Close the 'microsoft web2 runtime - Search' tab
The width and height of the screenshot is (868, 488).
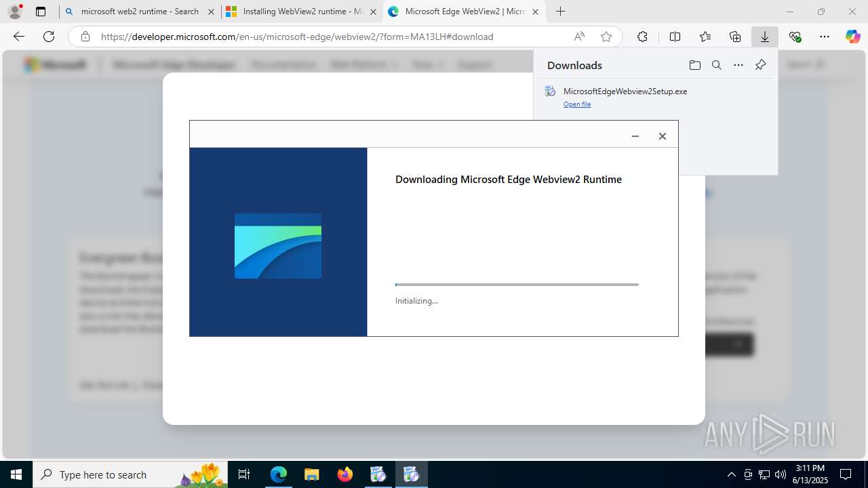(x=211, y=12)
